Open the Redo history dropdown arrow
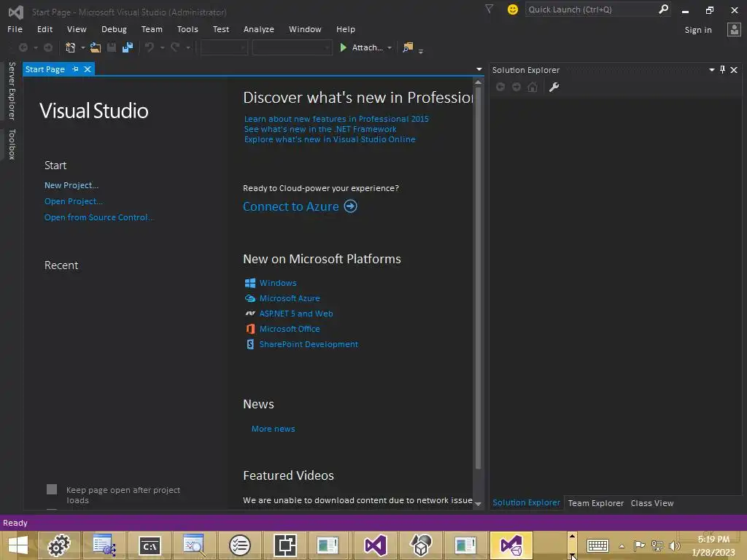 [188, 47]
